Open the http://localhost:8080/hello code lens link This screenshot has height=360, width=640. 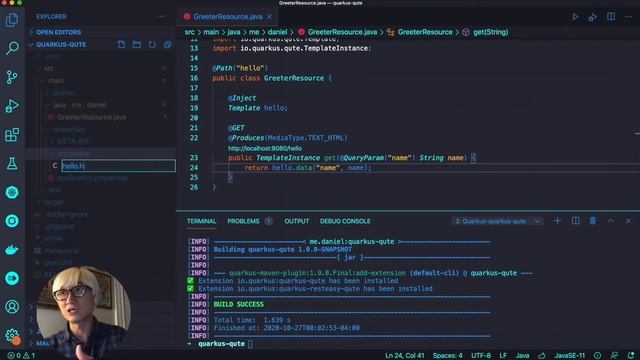[x=265, y=148]
